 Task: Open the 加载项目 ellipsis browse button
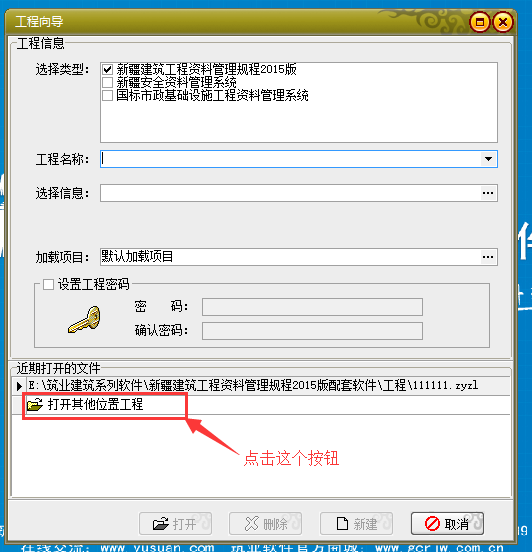(488, 257)
